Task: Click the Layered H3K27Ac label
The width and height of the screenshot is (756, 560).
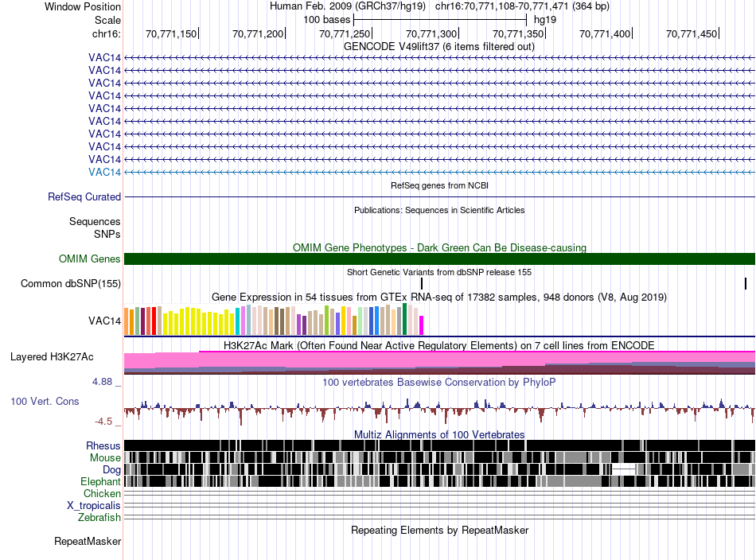Action: (x=52, y=356)
